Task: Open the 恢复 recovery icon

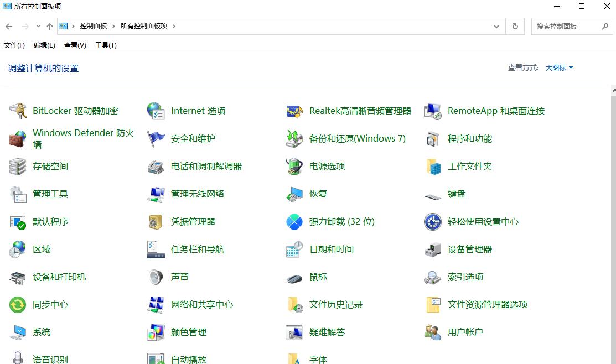Action: pos(294,194)
